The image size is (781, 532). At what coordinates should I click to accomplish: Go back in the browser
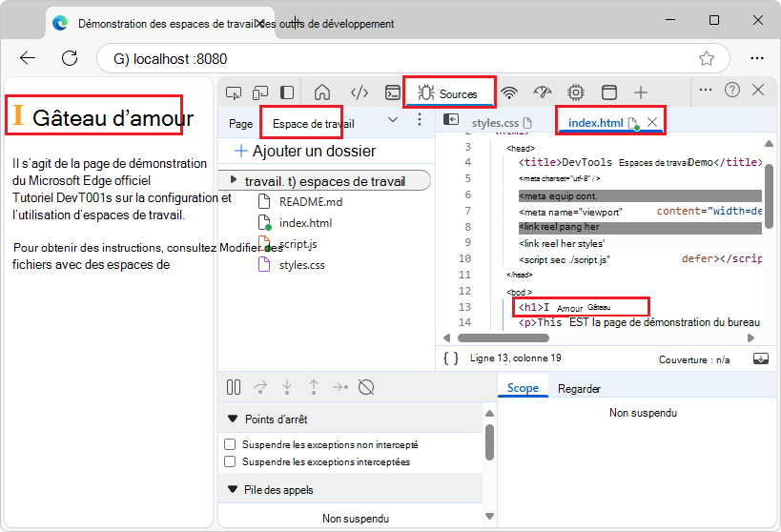click(x=28, y=58)
